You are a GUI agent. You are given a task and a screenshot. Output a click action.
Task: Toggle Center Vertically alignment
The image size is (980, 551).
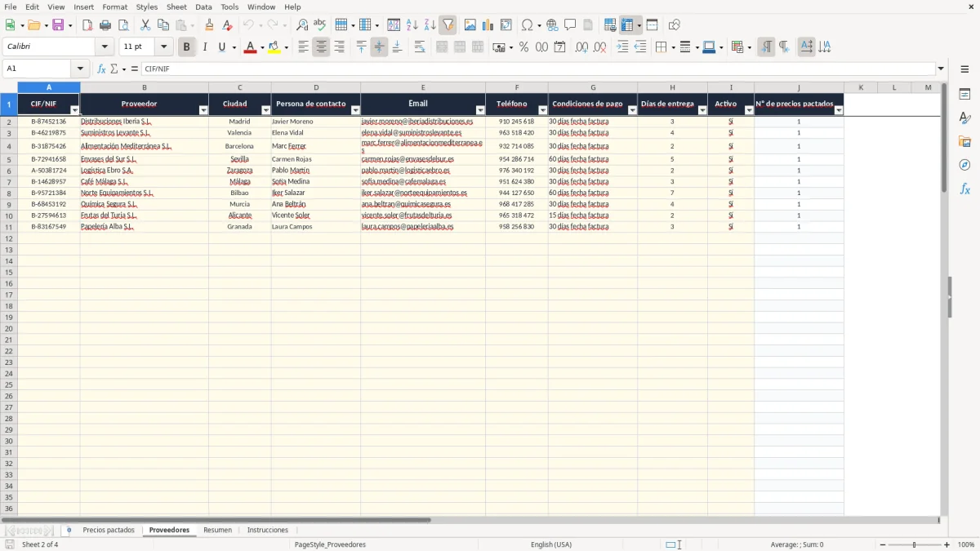(x=379, y=47)
